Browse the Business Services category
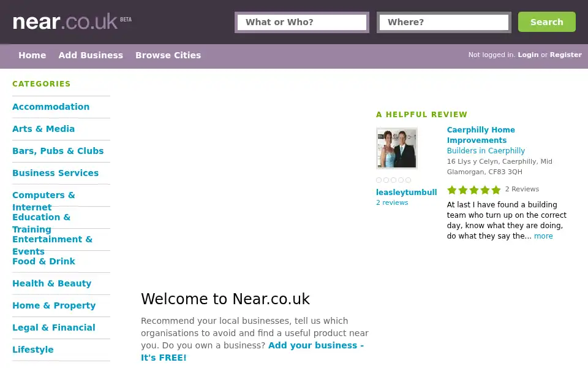The height and width of the screenshot is (368, 588). (x=56, y=173)
